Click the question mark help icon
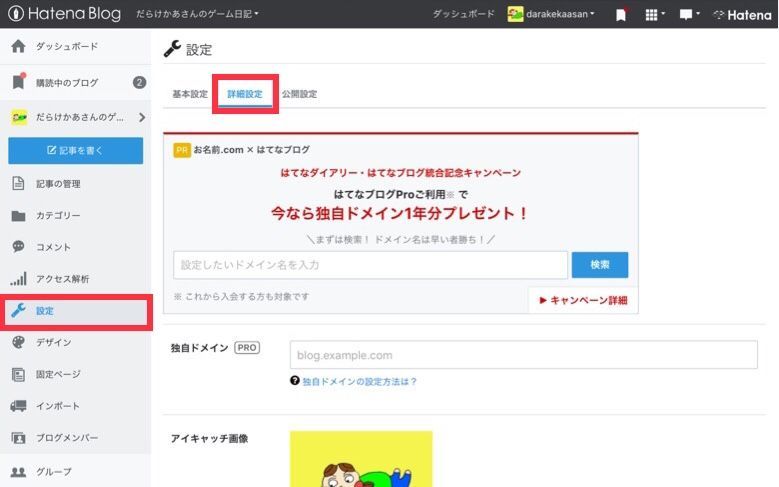Screen dimensions: 779x487 [295, 381]
